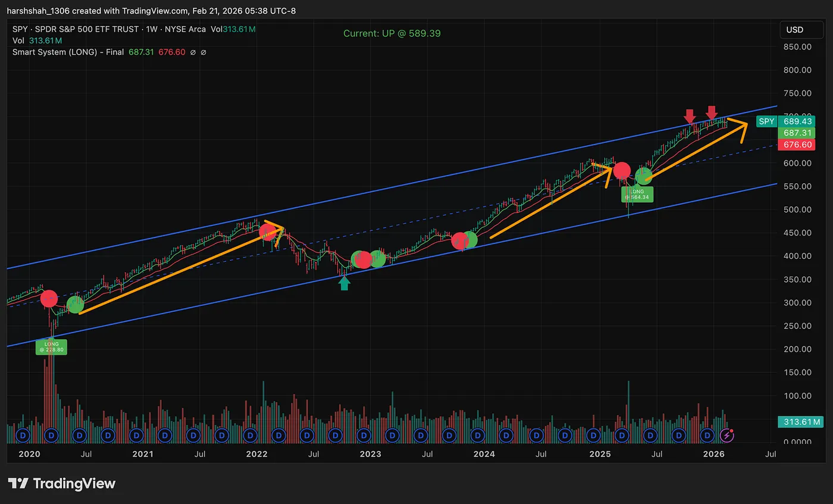Image resolution: width=833 pixels, height=504 pixels.
Task: Select the green signal circle in mid 2020
Action: click(75, 305)
